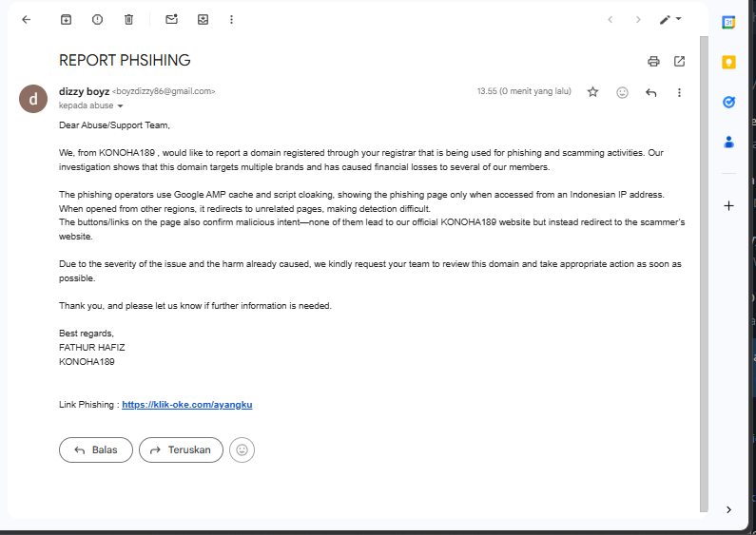This screenshot has height=535, width=756.
Task: Mark email as unread
Action: [171, 19]
